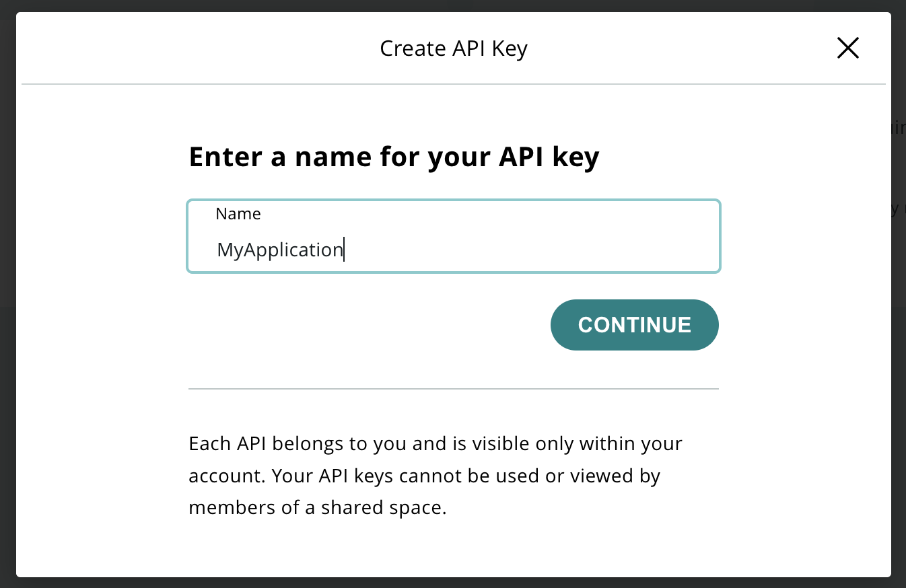Click the word 'account' in the description
Image resolution: width=906 pixels, height=588 pixels.
tap(227, 476)
